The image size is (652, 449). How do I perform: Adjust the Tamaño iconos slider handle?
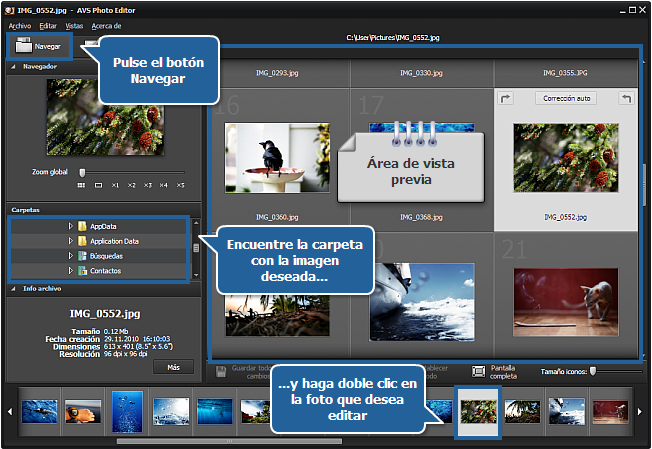(593, 370)
